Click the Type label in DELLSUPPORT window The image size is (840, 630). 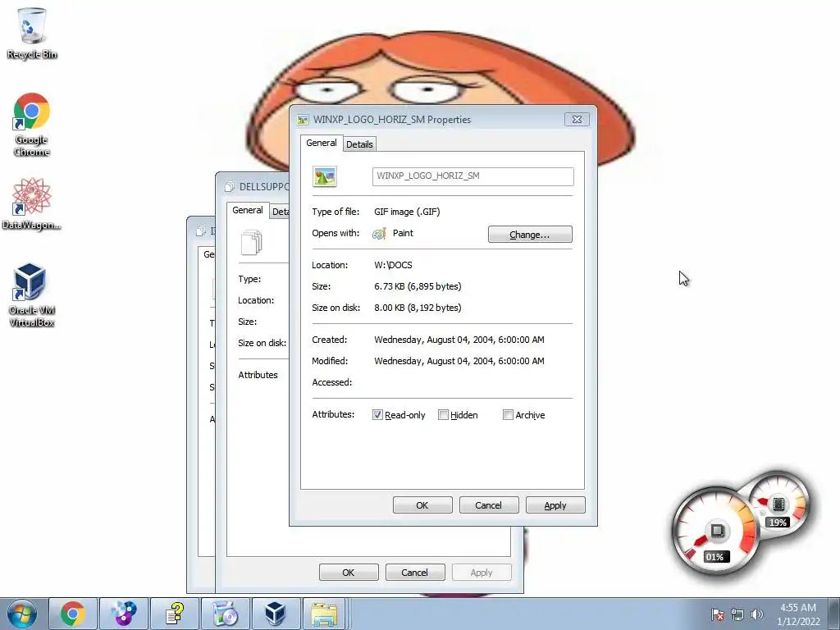click(249, 279)
